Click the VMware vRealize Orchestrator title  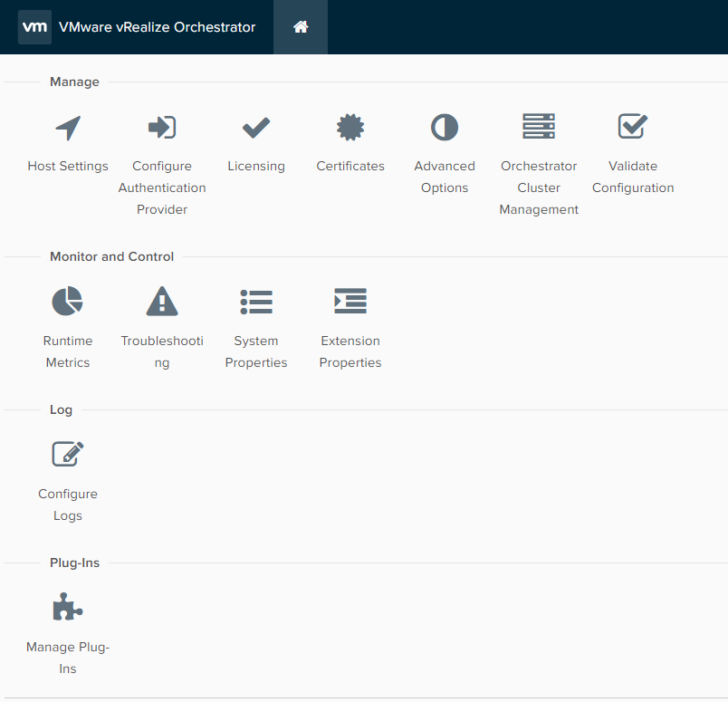coord(157,27)
